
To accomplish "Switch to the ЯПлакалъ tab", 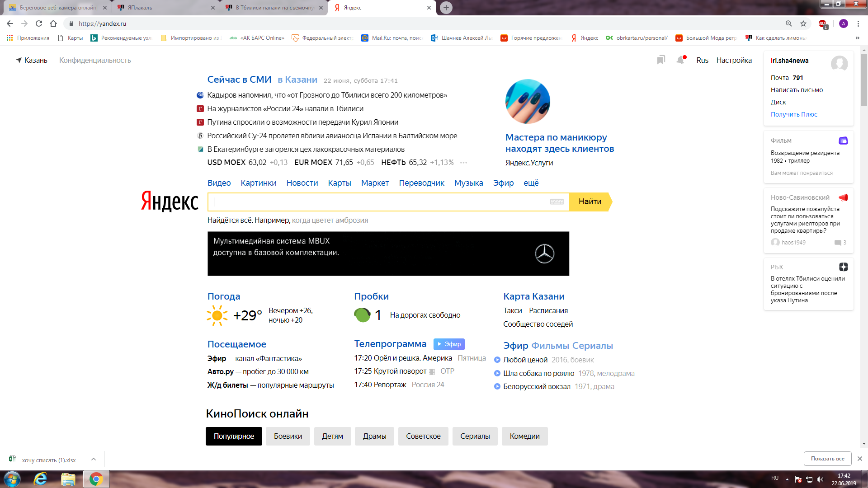I will pos(166,8).
